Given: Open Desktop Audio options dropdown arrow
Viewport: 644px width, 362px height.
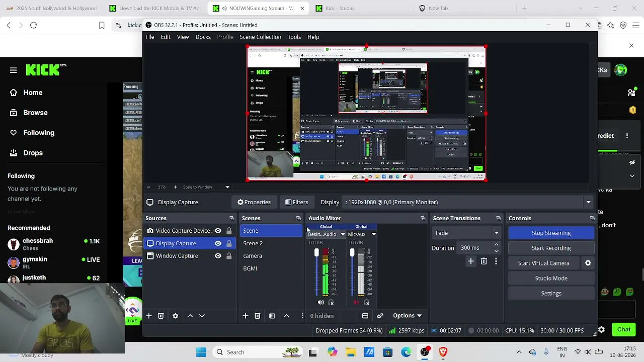Looking at the screenshot, I should point(343,234).
